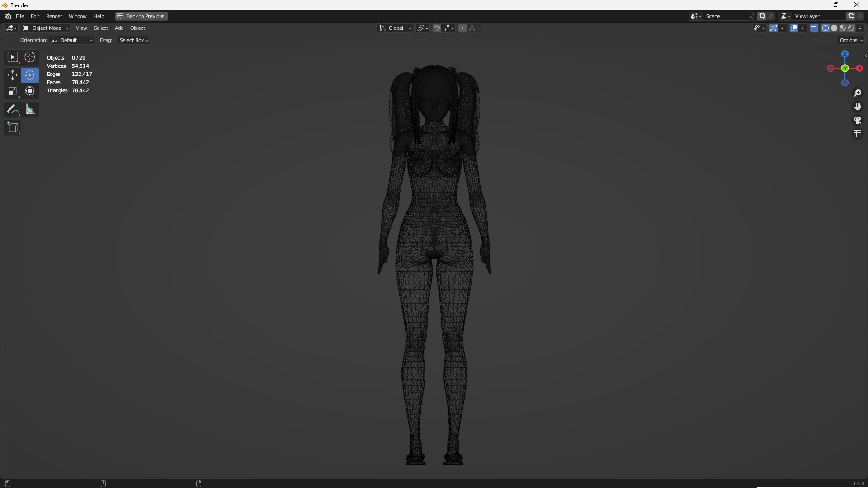Click the red X axis gizmo handle
Screen dimensions: 868x488
(859, 68)
